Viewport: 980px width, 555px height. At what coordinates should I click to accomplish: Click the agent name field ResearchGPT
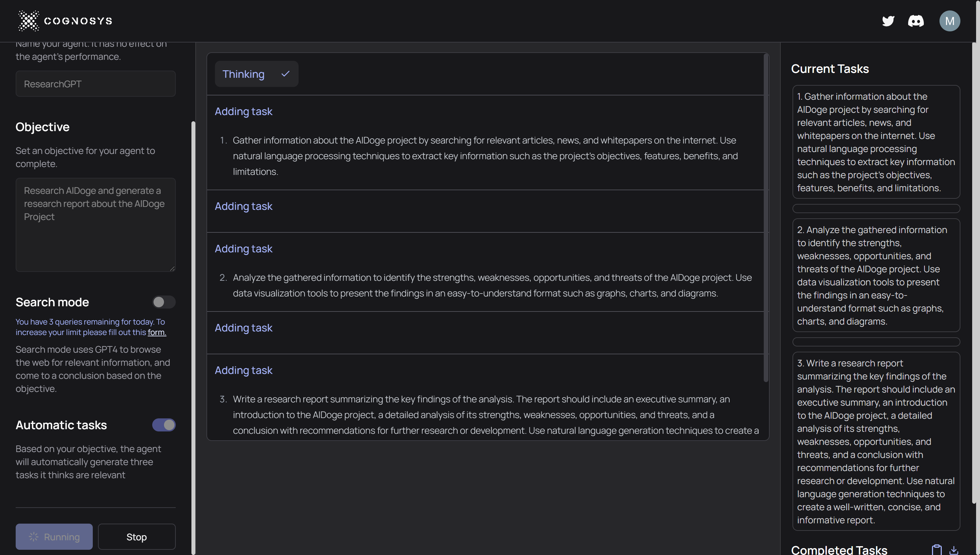click(95, 84)
